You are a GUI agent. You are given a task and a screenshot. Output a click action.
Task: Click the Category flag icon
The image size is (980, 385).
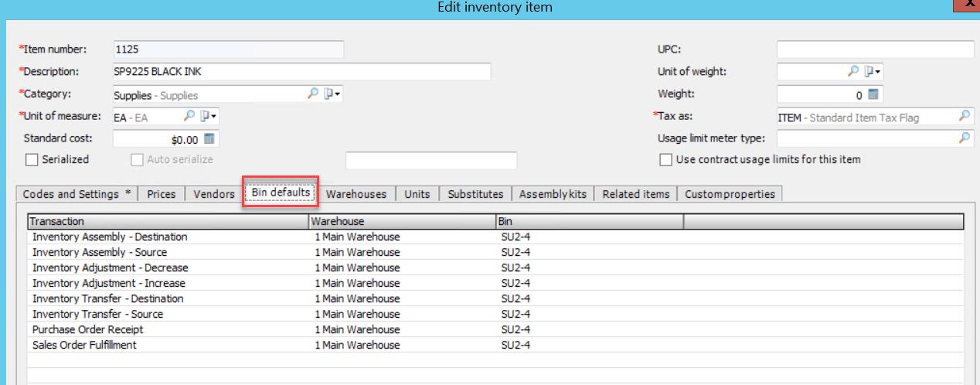[328, 94]
